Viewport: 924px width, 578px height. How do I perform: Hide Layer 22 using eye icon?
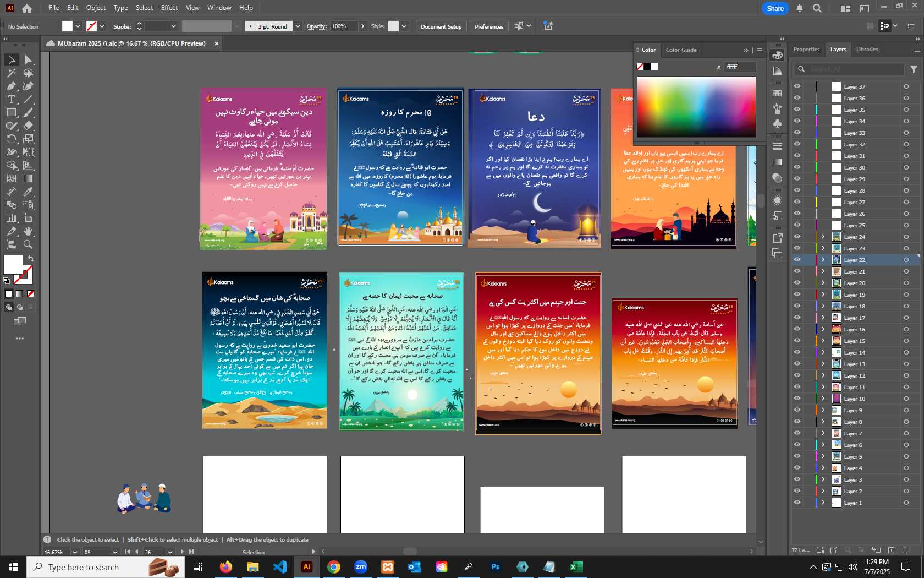tap(797, 260)
